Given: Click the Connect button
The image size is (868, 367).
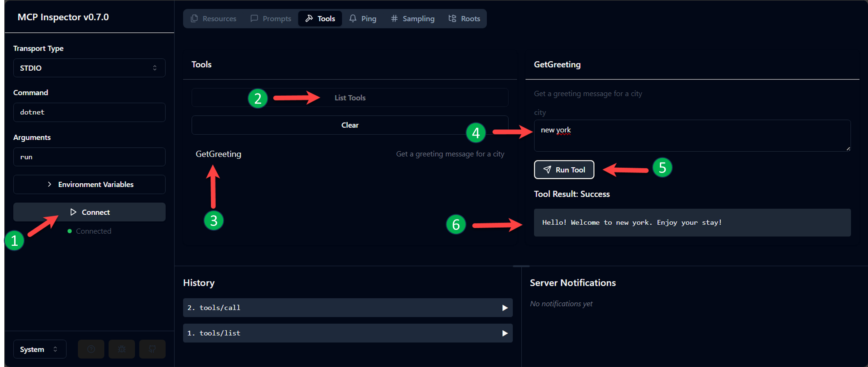Looking at the screenshot, I should (89, 212).
